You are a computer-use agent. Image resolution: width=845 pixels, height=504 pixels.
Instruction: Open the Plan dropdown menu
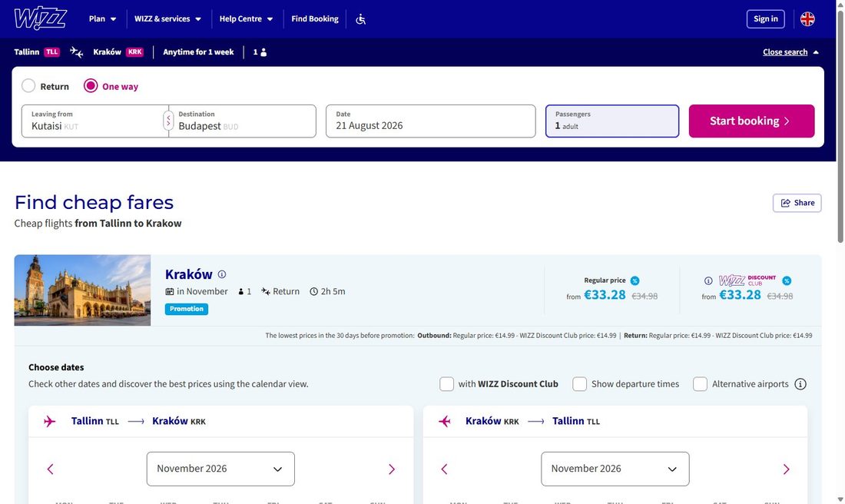[x=102, y=19]
